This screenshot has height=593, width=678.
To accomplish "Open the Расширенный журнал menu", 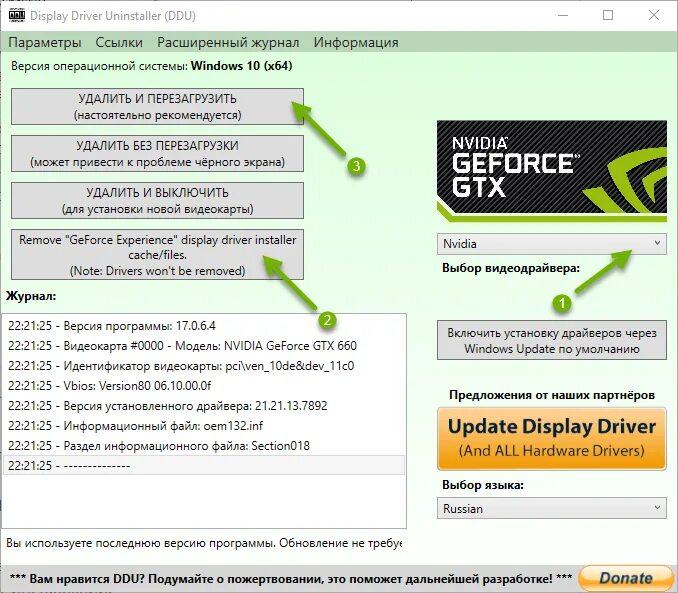I will (x=228, y=42).
